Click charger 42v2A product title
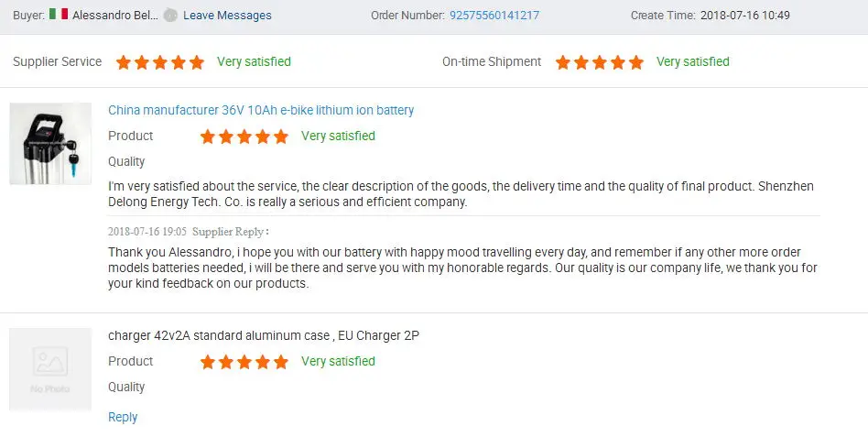The height and width of the screenshot is (437, 868). click(x=264, y=335)
